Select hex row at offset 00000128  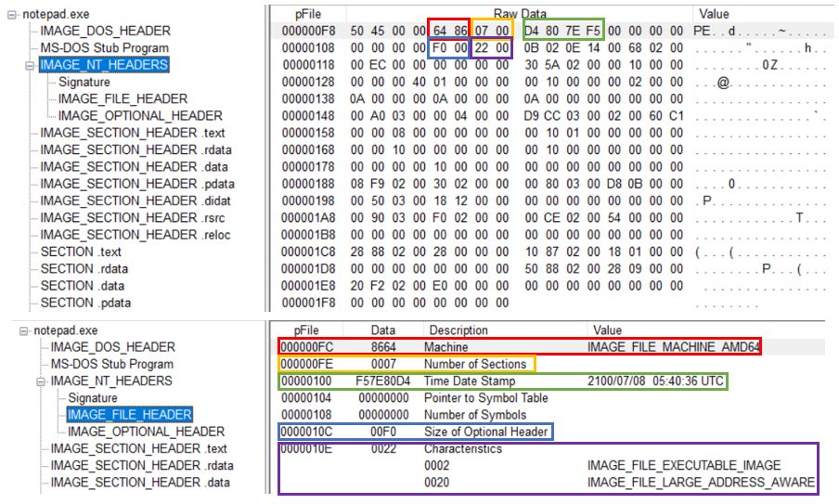551,82
